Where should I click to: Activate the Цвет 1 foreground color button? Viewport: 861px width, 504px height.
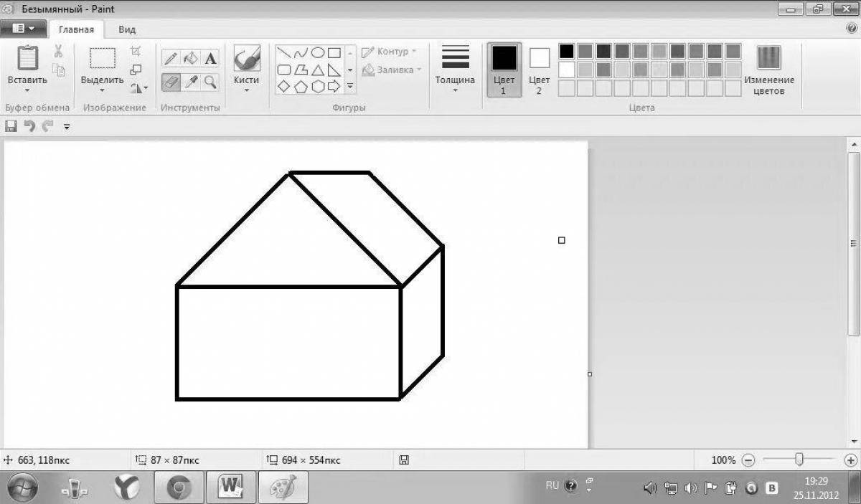[504, 70]
